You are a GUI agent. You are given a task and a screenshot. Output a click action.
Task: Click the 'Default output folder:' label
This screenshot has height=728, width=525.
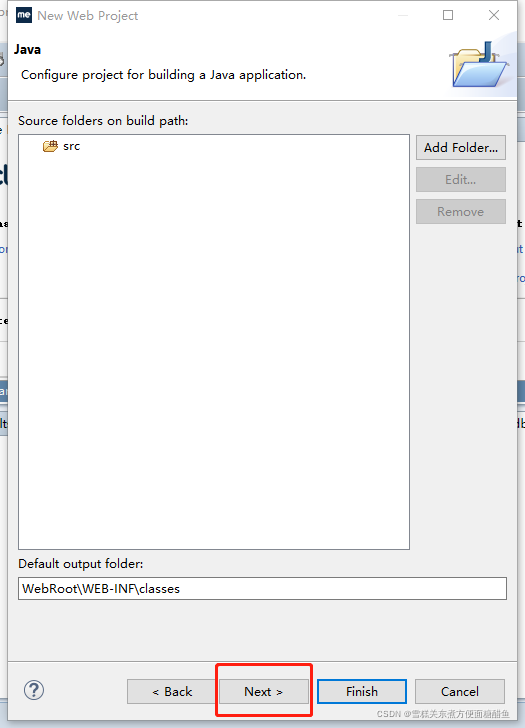point(81,564)
